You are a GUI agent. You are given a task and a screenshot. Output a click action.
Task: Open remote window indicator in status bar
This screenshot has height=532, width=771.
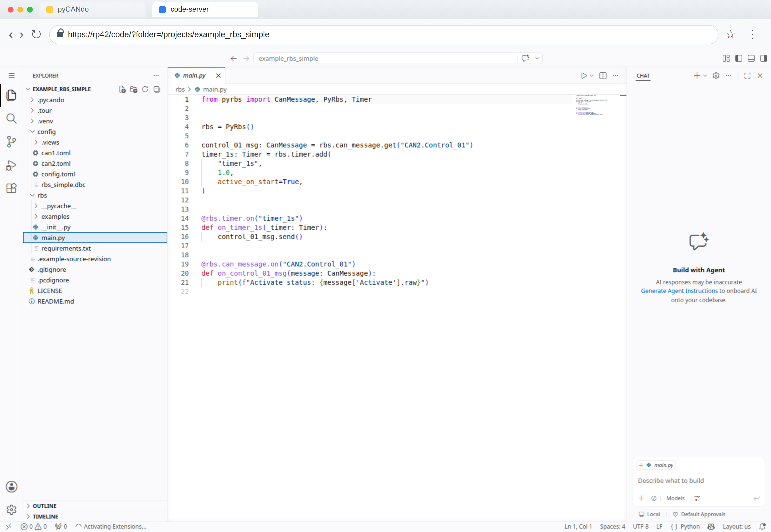[9, 526]
